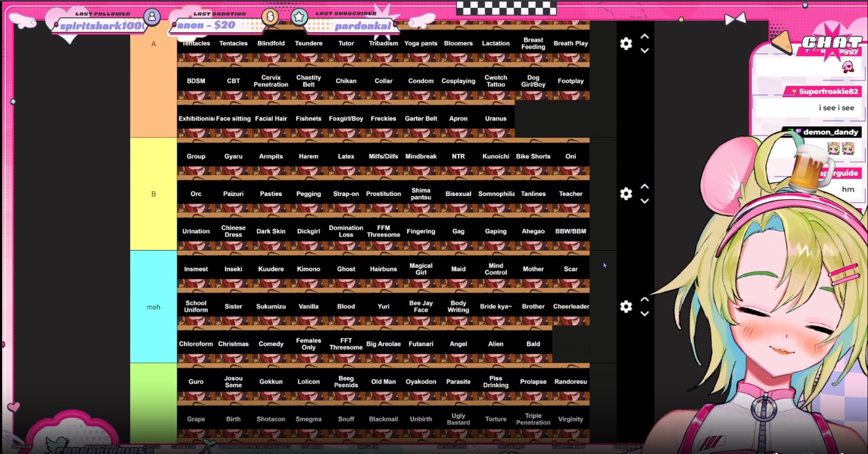Move the B tier row down
This screenshot has height=454, width=868.
click(644, 201)
